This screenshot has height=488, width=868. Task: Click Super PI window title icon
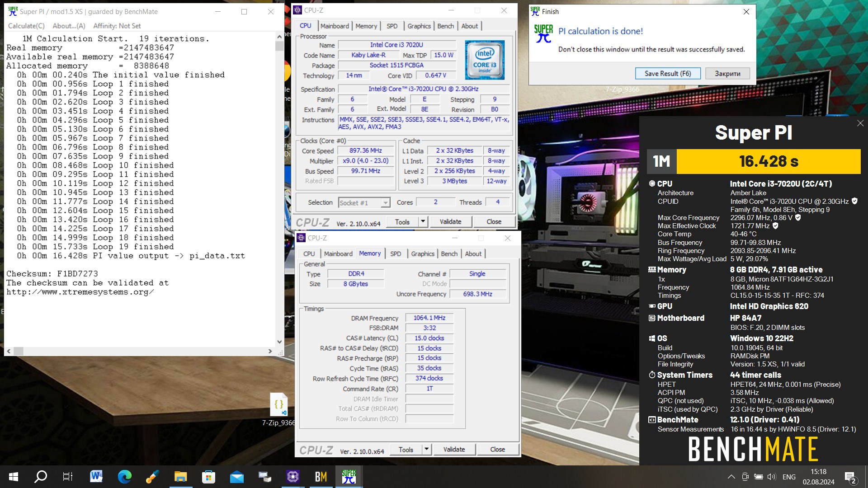tap(13, 11)
